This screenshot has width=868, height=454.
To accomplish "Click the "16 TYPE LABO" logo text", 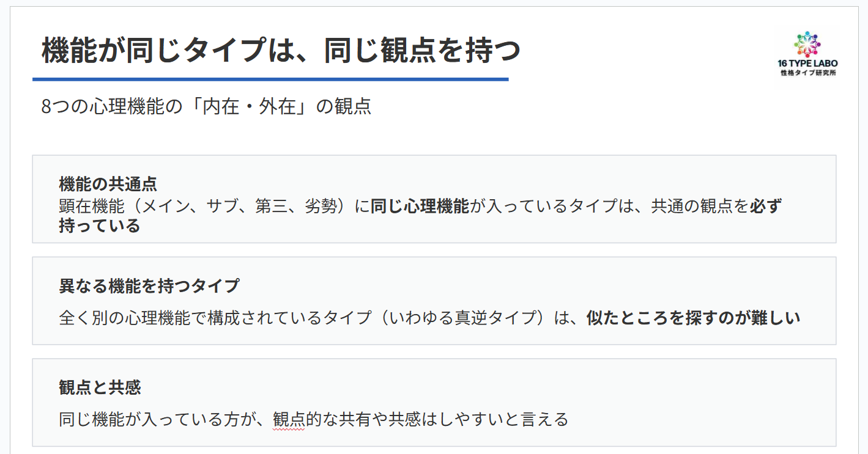I will click(x=807, y=64).
